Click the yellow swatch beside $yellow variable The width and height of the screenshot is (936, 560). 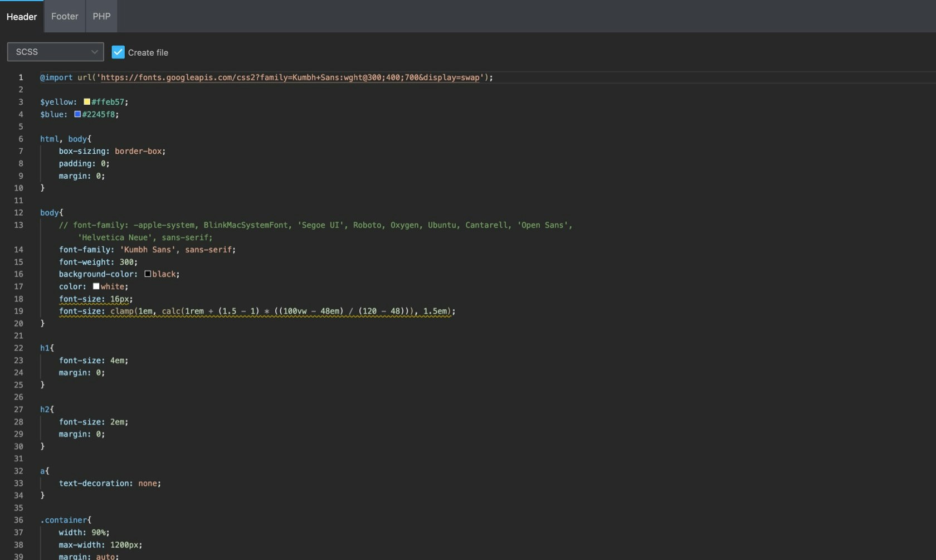86,101
